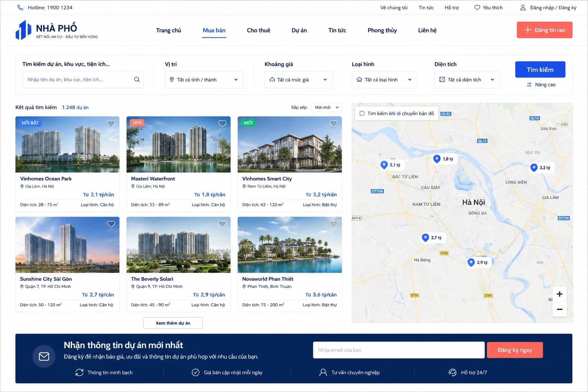Click the user account icon
This screenshot has height=392, width=588.
(523, 7)
